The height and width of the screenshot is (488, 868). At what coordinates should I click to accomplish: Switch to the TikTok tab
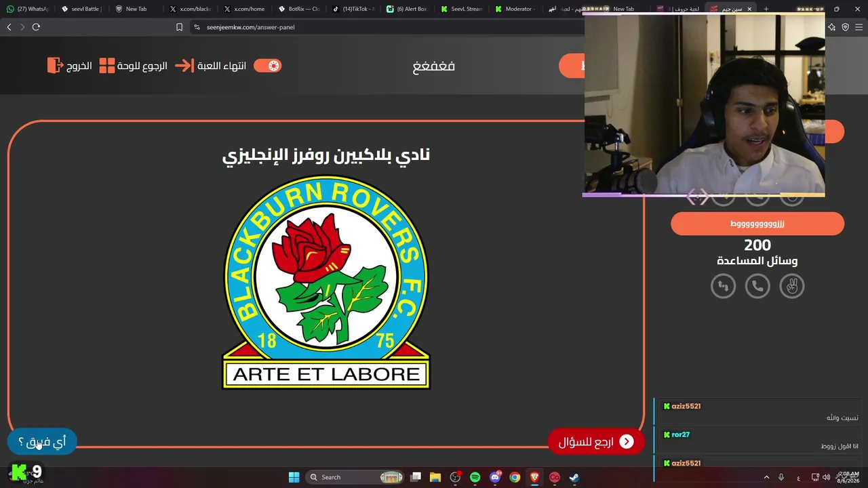(x=353, y=9)
